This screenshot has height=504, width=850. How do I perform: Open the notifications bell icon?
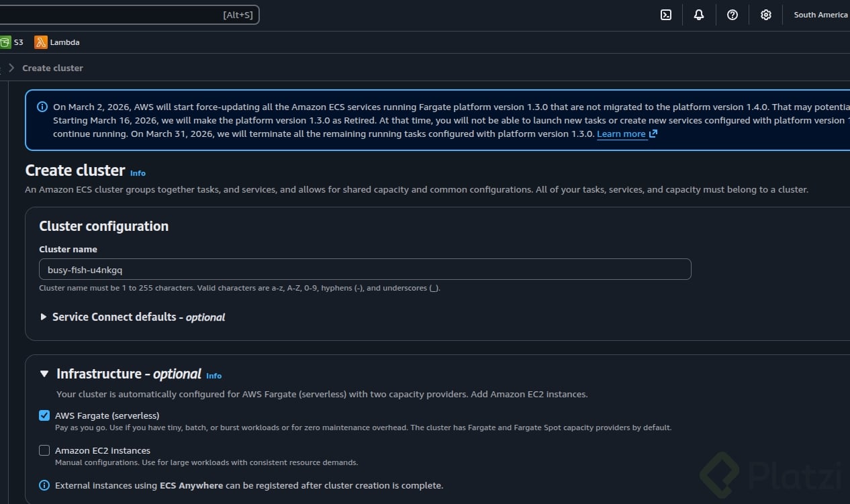[699, 15]
